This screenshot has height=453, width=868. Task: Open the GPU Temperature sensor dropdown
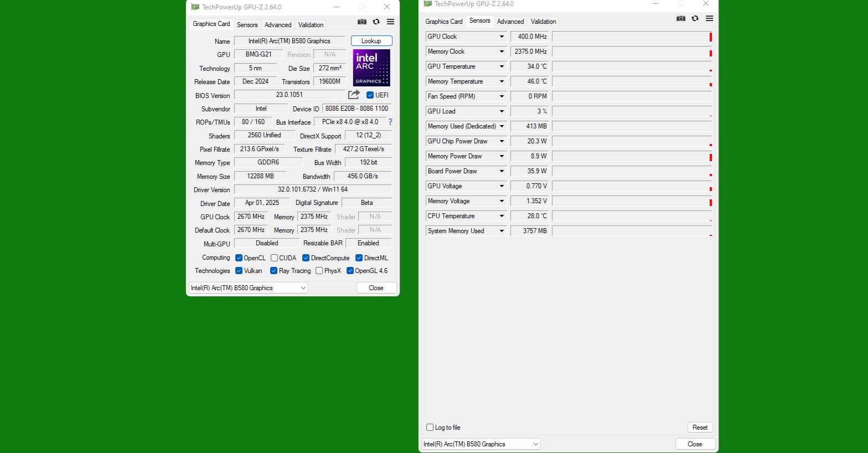pyautogui.click(x=502, y=66)
